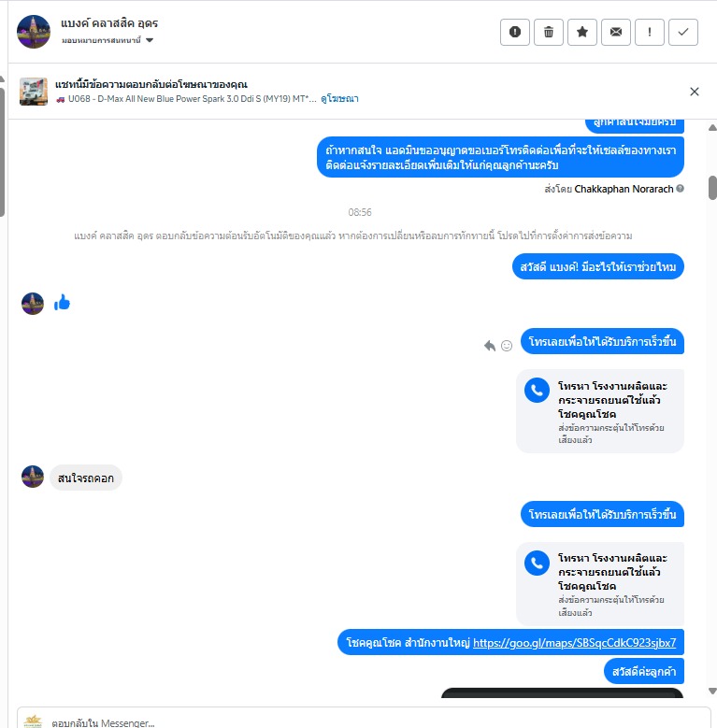Open the goo.gl maps link
Image resolution: width=717 pixels, height=728 pixels.
click(574, 643)
